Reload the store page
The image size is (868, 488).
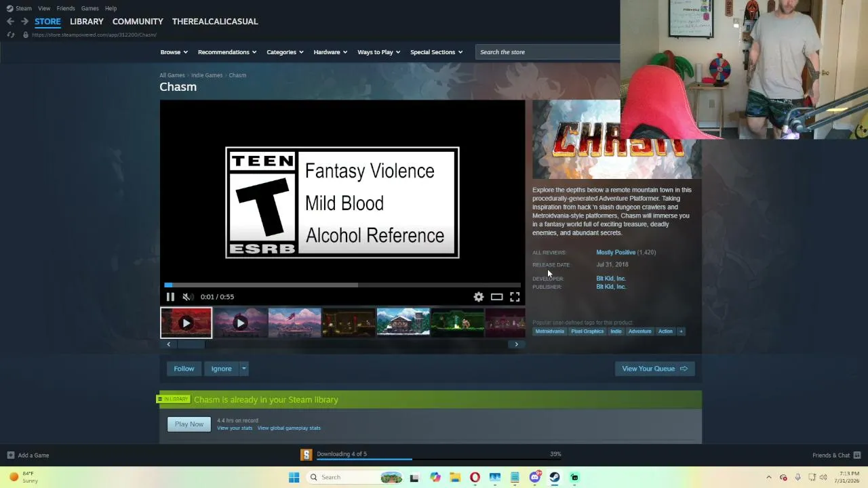coord(10,35)
